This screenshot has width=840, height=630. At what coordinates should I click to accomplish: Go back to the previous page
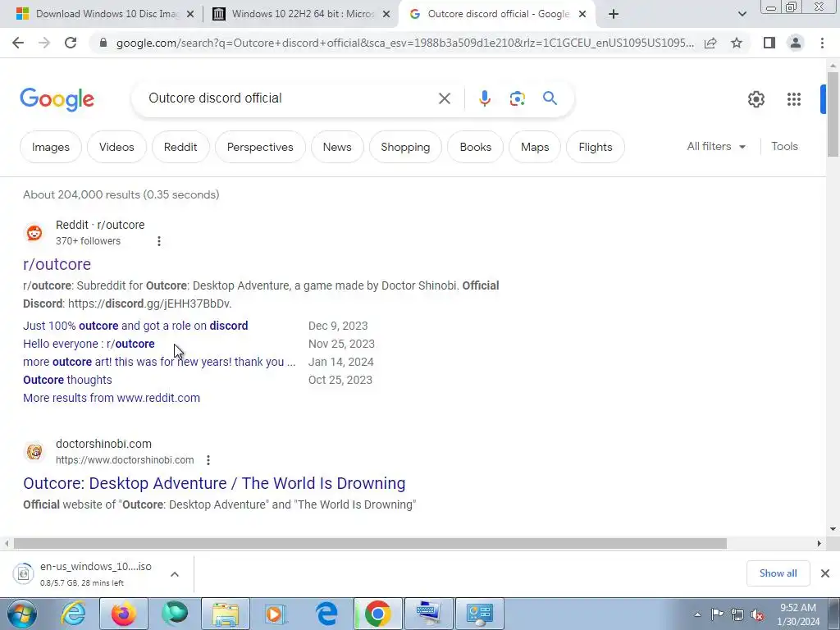tap(18, 43)
